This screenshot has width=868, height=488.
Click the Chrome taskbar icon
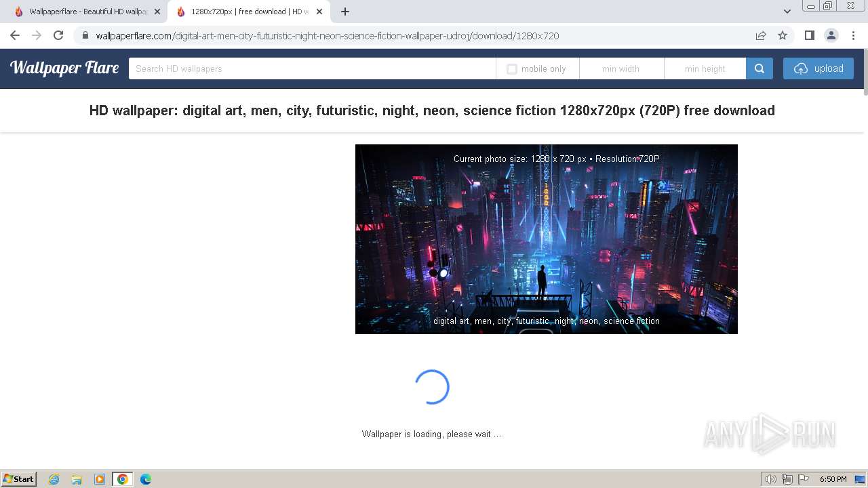click(x=123, y=479)
